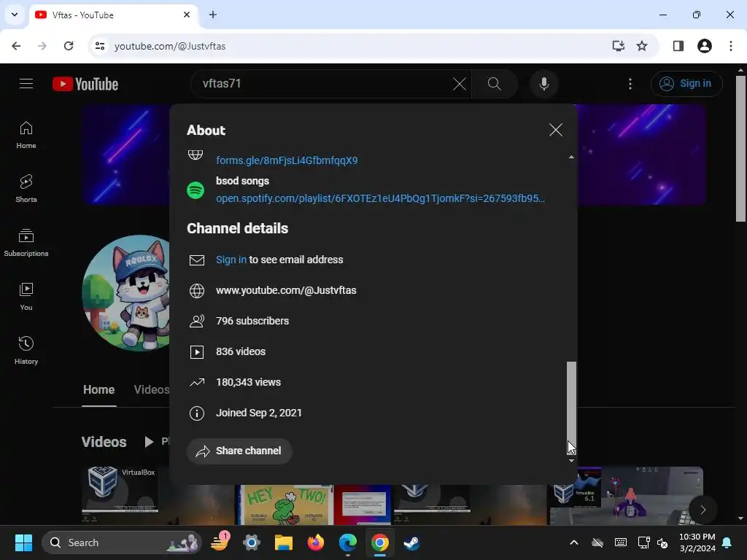Click Joined Sep 2, 2021 text
This screenshot has width=747, height=560.
(x=259, y=413)
